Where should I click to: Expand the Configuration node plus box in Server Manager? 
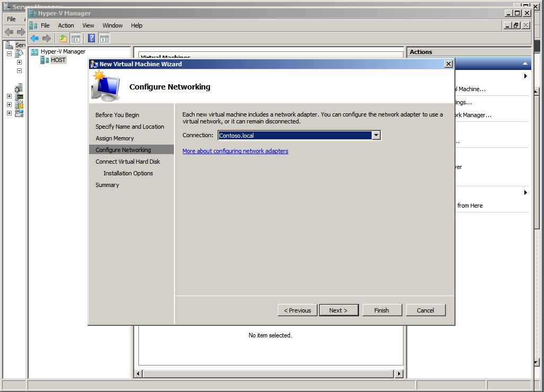tap(10, 105)
